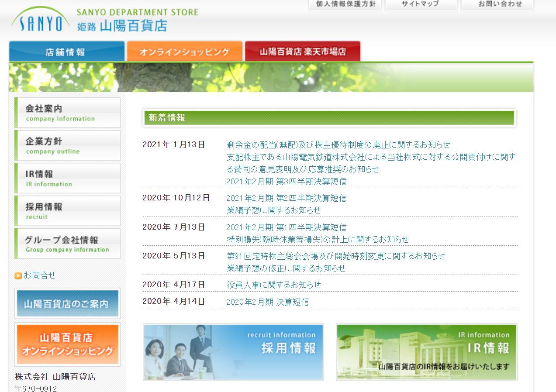Open 特別損失(臨時休業等損失)の計上 notice

(x=318, y=239)
